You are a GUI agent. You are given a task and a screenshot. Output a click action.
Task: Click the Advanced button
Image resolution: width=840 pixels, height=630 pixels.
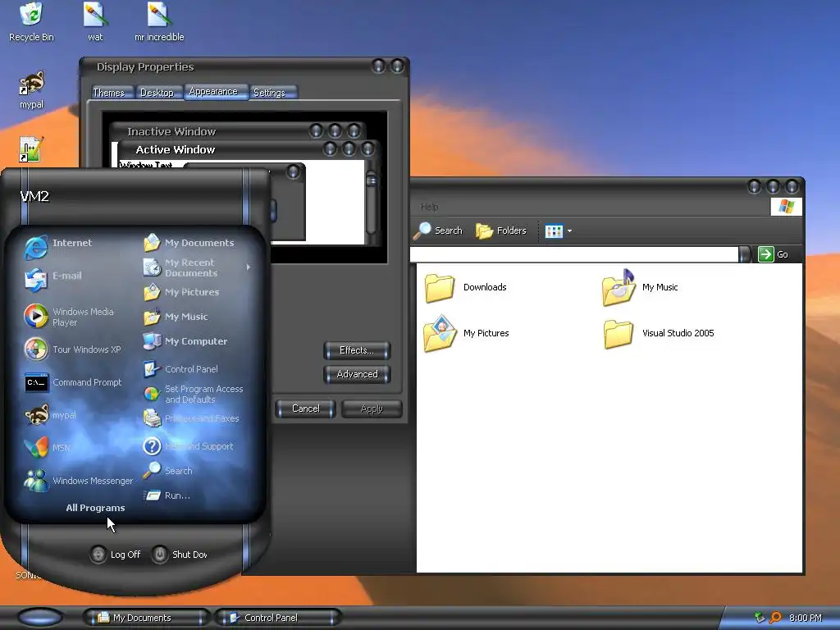click(357, 374)
